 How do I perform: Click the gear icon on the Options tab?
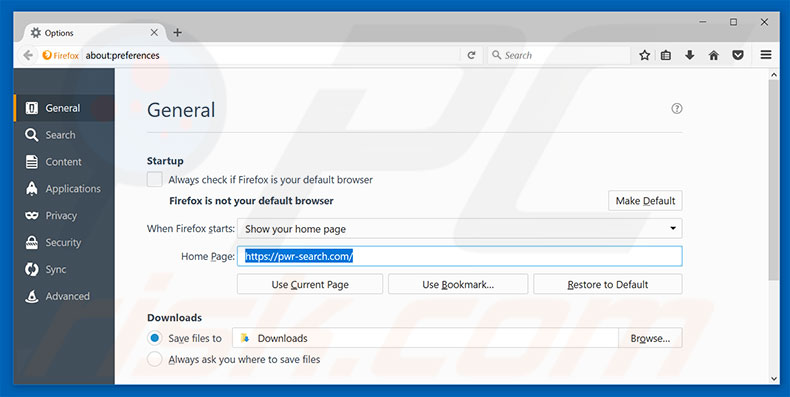pyautogui.click(x=36, y=33)
